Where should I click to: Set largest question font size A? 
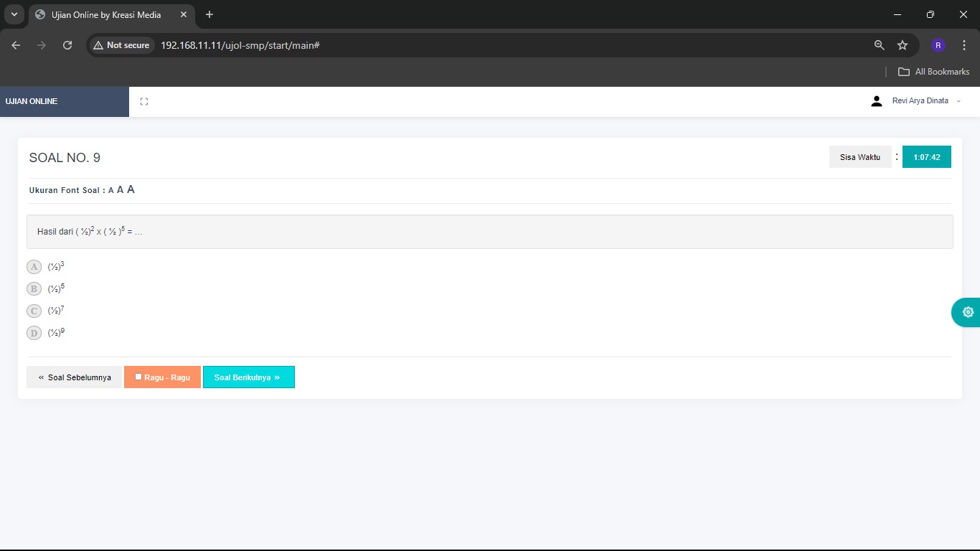(x=131, y=190)
